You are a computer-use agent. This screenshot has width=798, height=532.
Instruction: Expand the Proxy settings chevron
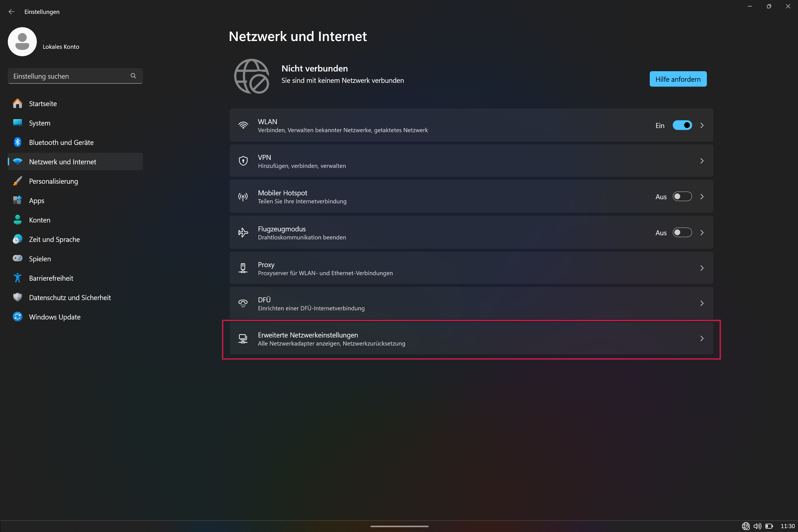[702, 268]
